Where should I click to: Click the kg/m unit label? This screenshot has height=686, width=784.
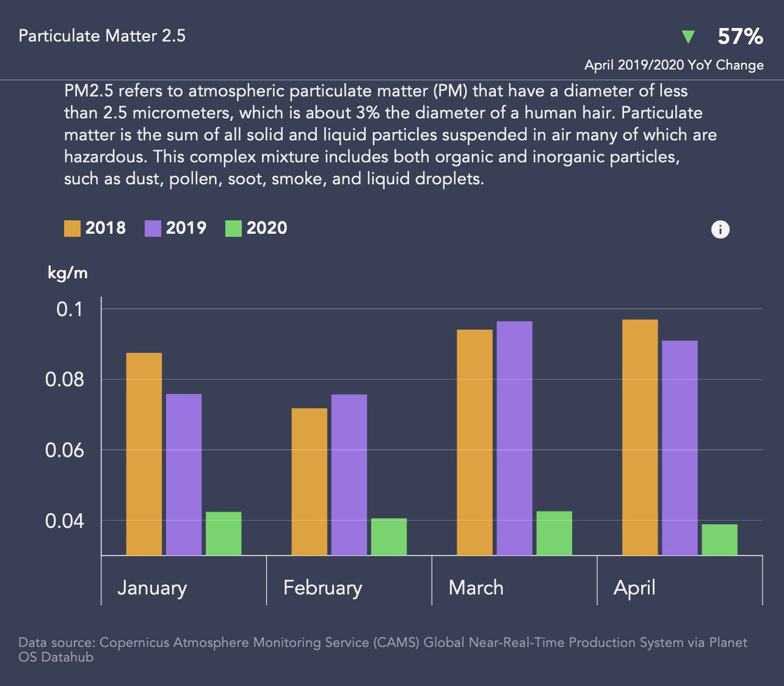coord(67,273)
